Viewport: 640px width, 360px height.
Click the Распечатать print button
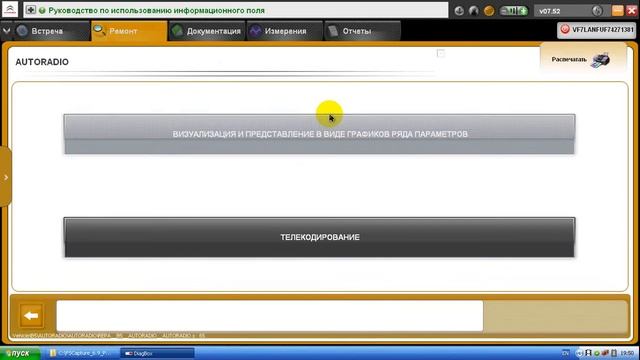click(582, 60)
